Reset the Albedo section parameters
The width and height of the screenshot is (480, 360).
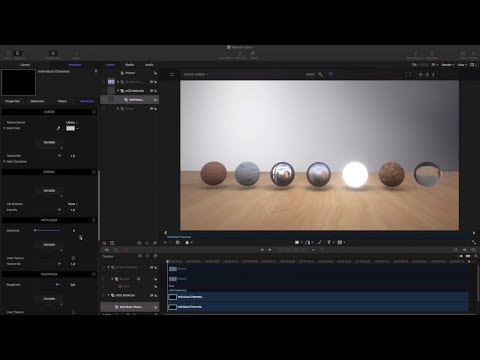click(94, 112)
